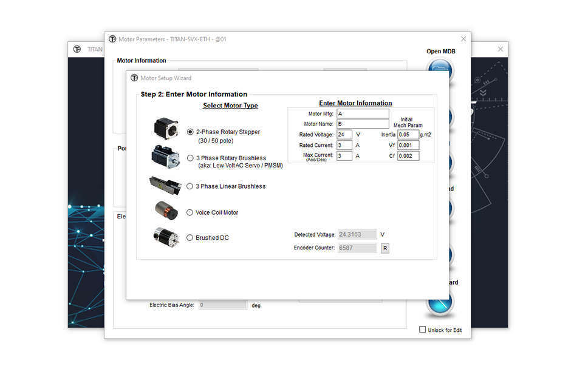Image resolution: width=588 pixels, height=392 pixels.
Task: Select the 3 Phase Linear Brushless radio button
Action: pos(191,186)
